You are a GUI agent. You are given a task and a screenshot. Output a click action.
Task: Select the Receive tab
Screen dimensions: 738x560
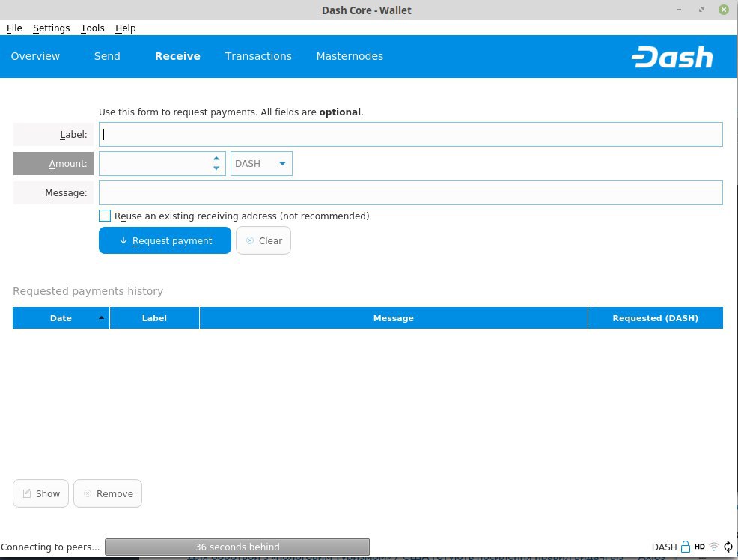[x=177, y=56]
